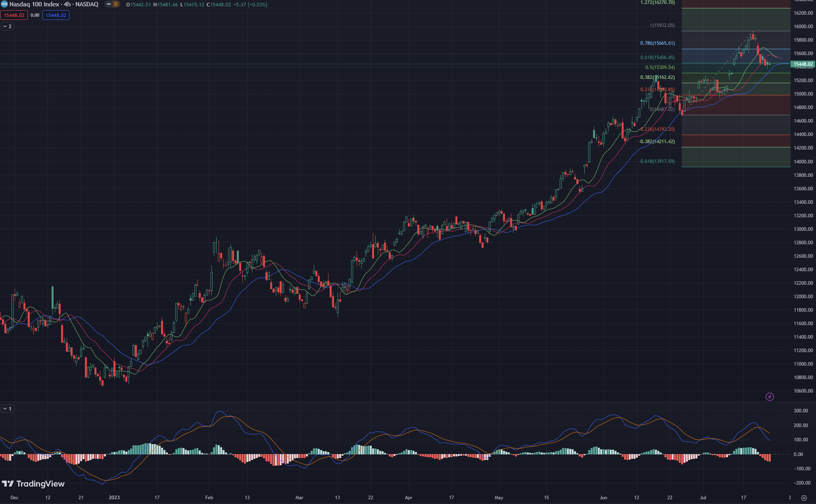Image resolution: width=816 pixels, height=504 pixels.
Task: Toggle the gray market status pill indicator
Action: coord(108,4)
